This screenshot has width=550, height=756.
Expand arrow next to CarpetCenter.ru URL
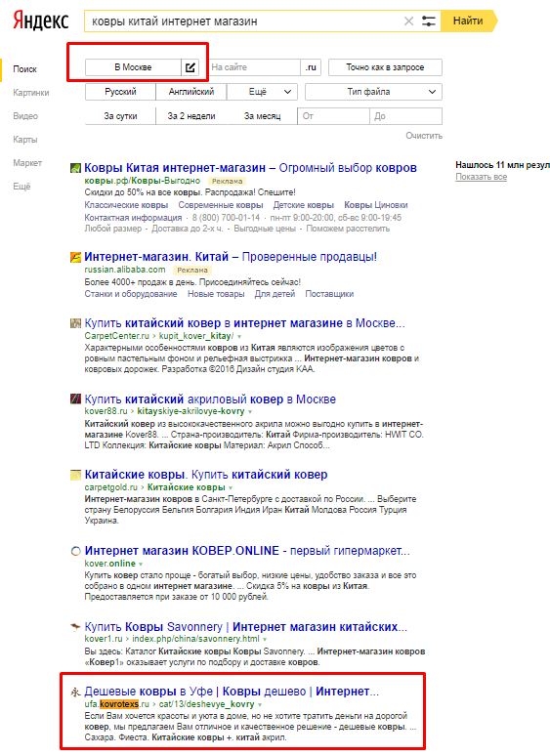[239, 337]
